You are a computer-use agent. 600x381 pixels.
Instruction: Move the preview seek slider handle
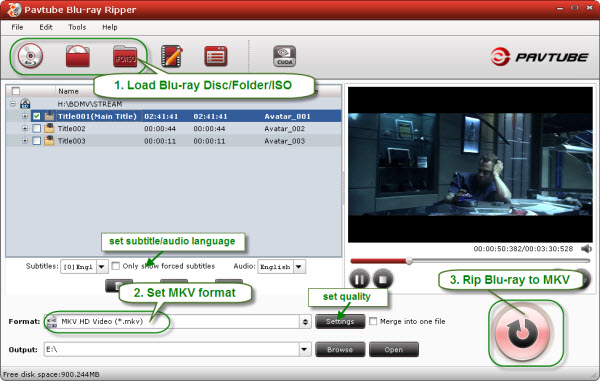tap(409, 261)
